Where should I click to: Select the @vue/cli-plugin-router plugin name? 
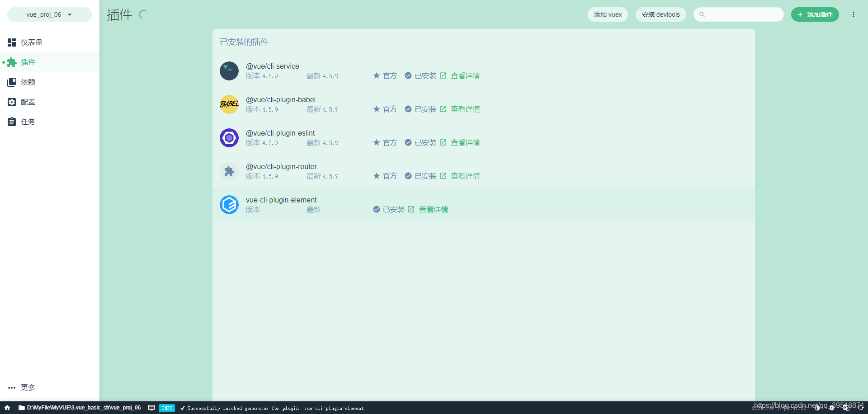tap(281, 166)
